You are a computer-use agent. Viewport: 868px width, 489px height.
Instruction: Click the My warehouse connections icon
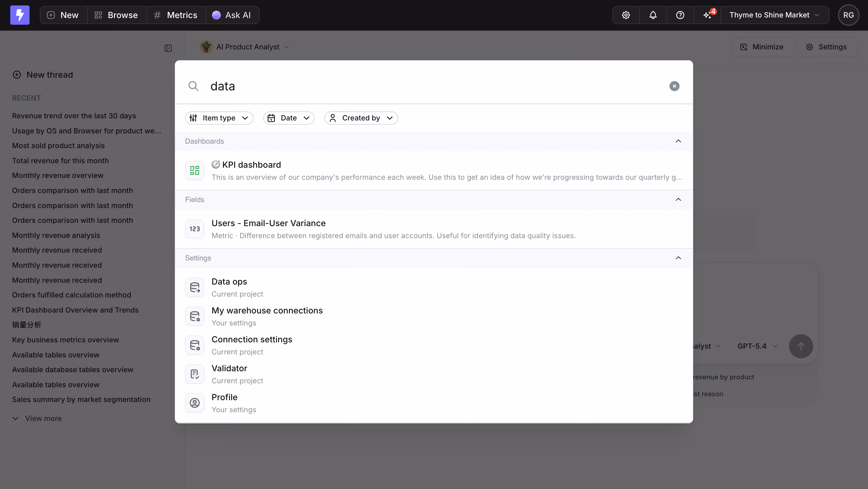click(194, 316)
